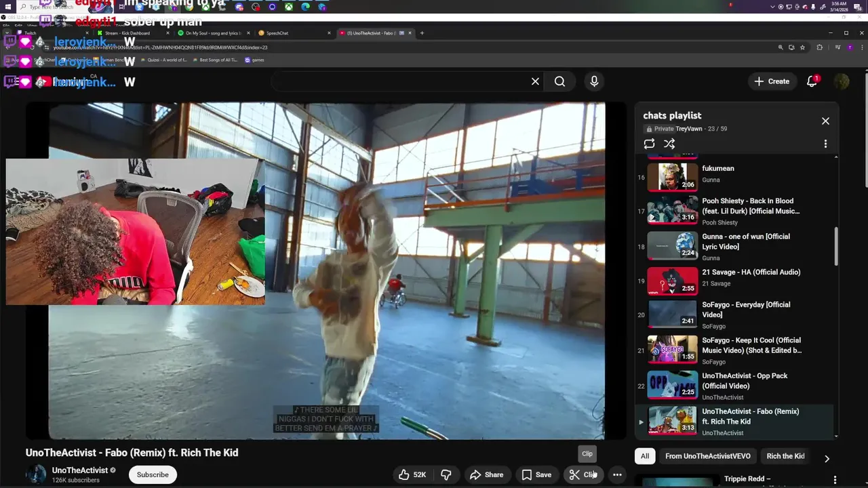Screen dimensions: 868x488
Task: Open Chrome three-dot menu
Action: pyautogui.click(x=862, y=47)
